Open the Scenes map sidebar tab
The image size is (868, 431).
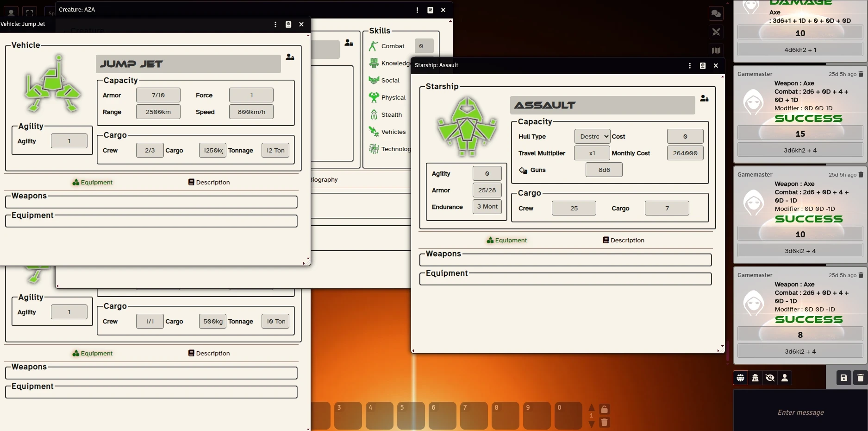coord(716,51)
